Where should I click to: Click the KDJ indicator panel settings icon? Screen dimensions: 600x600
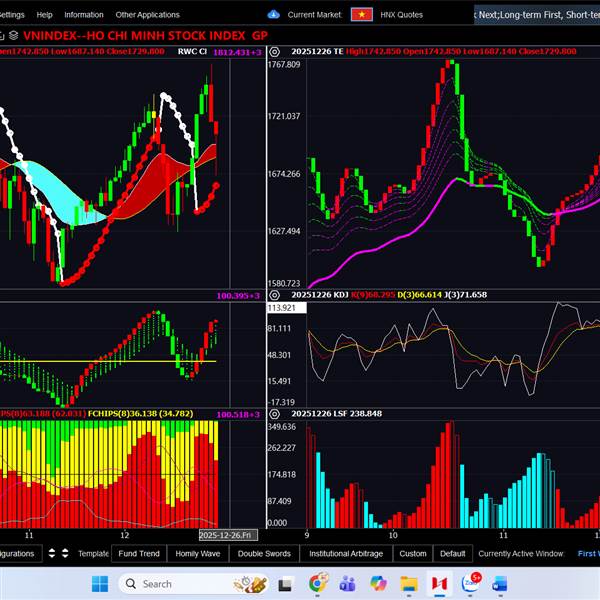tap(275, 295)
